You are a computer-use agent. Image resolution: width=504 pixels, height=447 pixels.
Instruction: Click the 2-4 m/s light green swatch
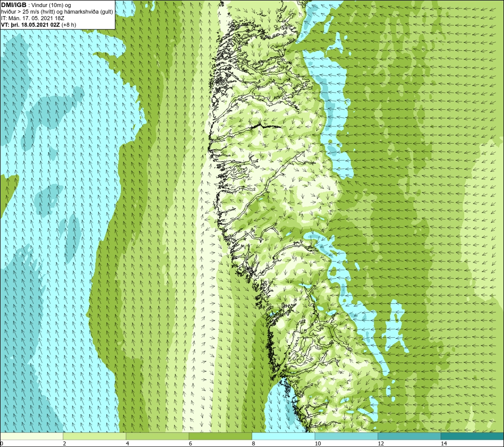pos(95,436)
